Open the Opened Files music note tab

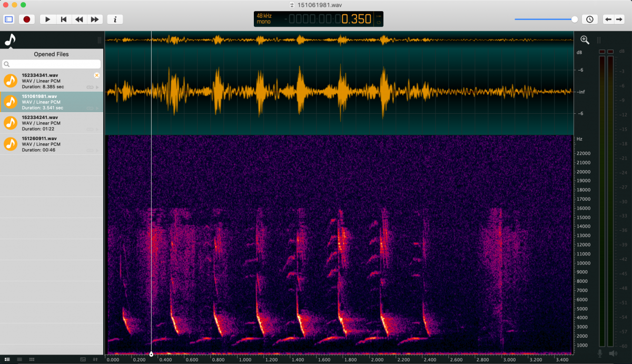click(10, 40)
